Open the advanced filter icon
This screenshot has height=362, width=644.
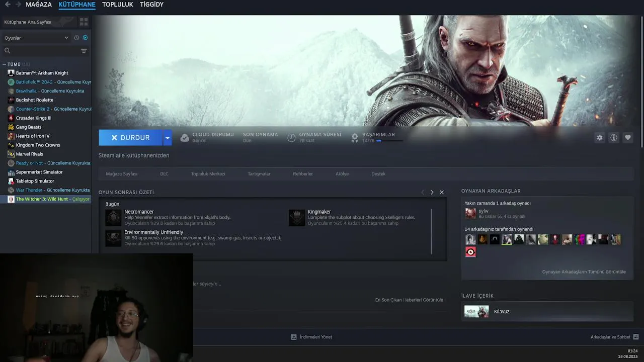point(84,51)
